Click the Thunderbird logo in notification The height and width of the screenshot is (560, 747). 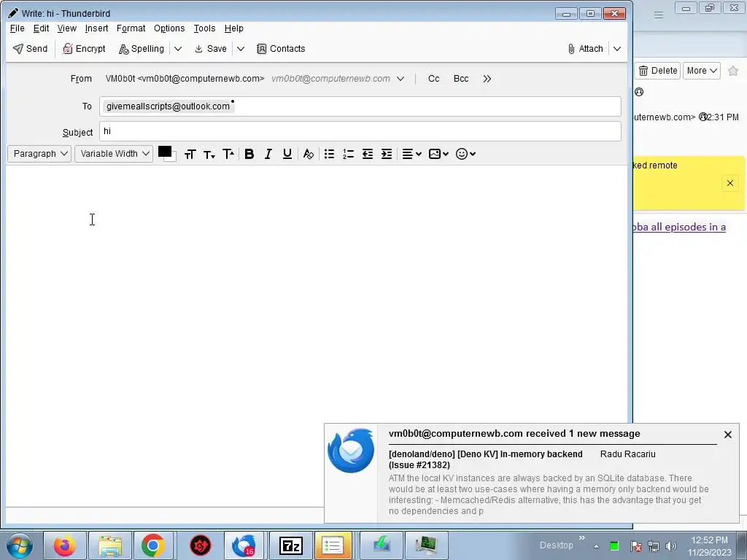coord(351,451)
